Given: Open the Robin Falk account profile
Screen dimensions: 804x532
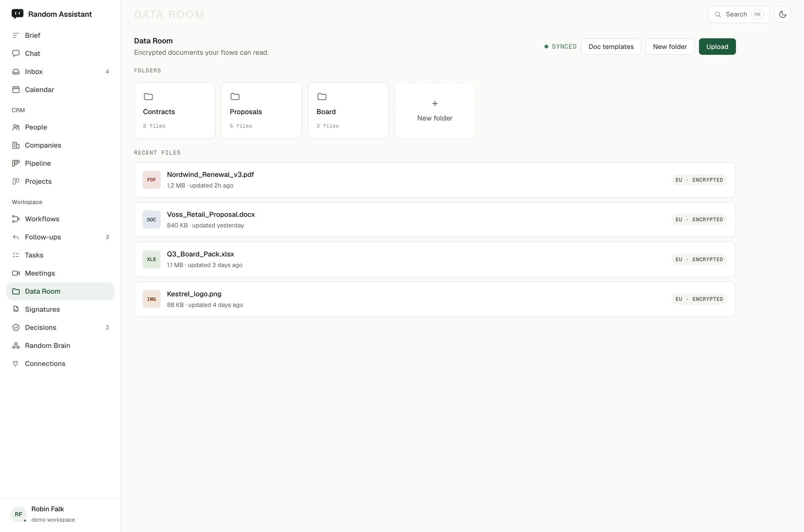Looking at the screenshot, I should click(60, 514).
